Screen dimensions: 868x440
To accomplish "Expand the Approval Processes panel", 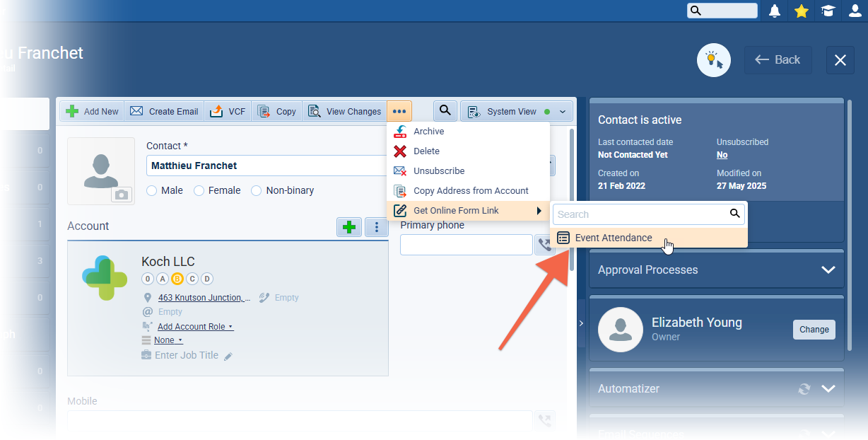I will pos(828,270).
